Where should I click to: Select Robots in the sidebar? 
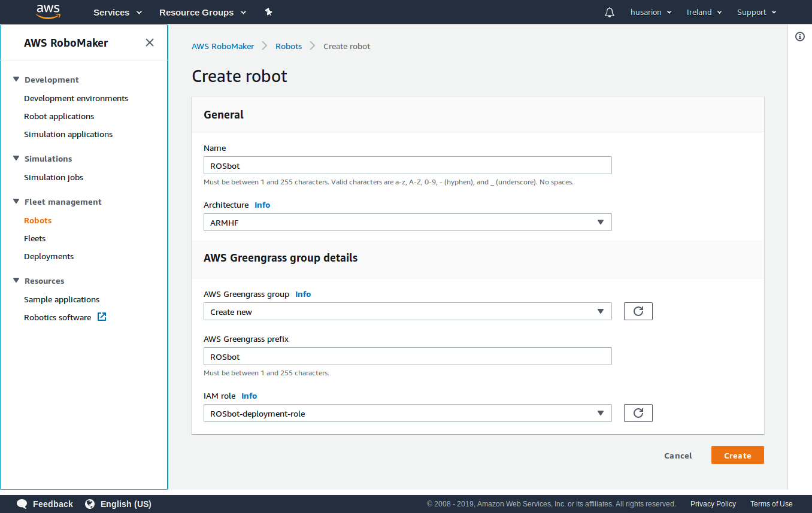pyautogui.click(x=38, y=220)
